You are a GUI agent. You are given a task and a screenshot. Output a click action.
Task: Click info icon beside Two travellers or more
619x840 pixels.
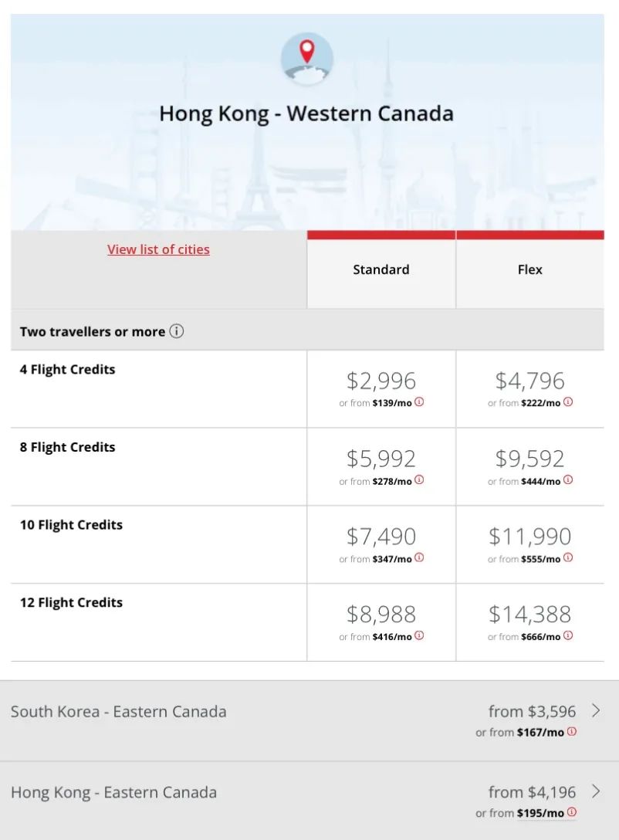[x=177, y=331]
